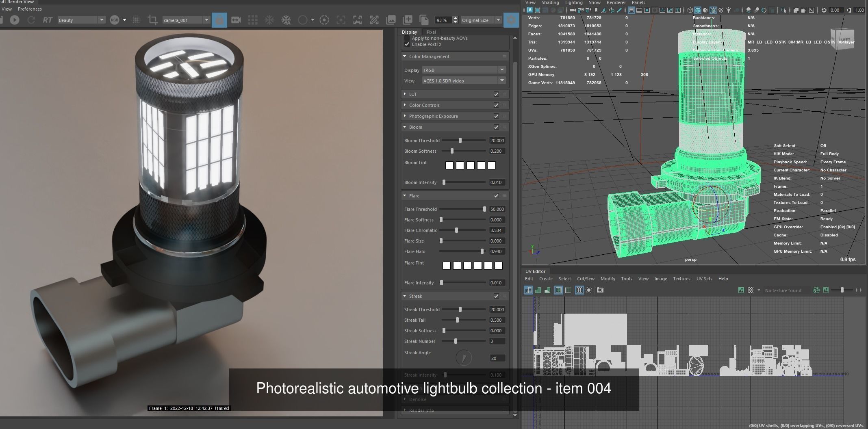Click the zoom percent 93 % field
The height and width of the screenshot is (429, 868).
point(443,20)
